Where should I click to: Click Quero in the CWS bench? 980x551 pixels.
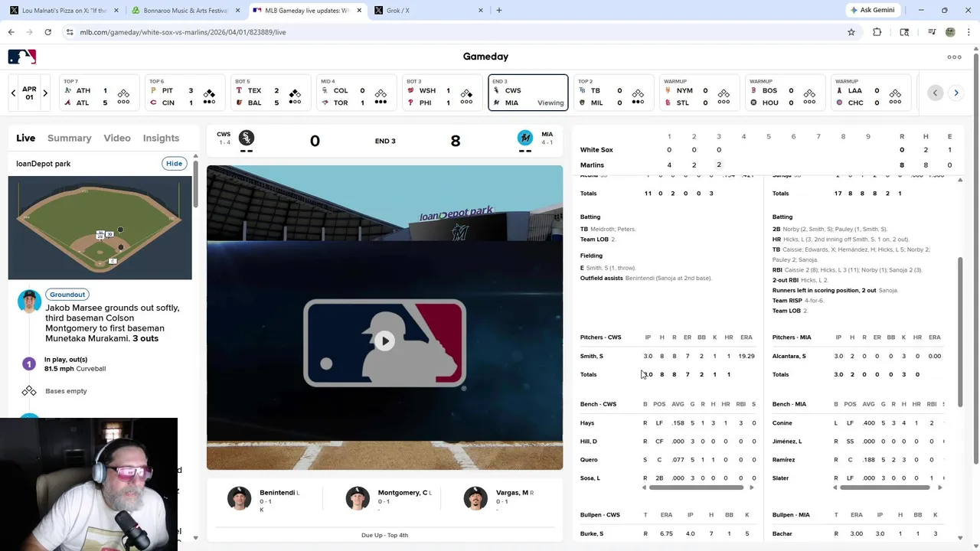click(x=589, y=460)
